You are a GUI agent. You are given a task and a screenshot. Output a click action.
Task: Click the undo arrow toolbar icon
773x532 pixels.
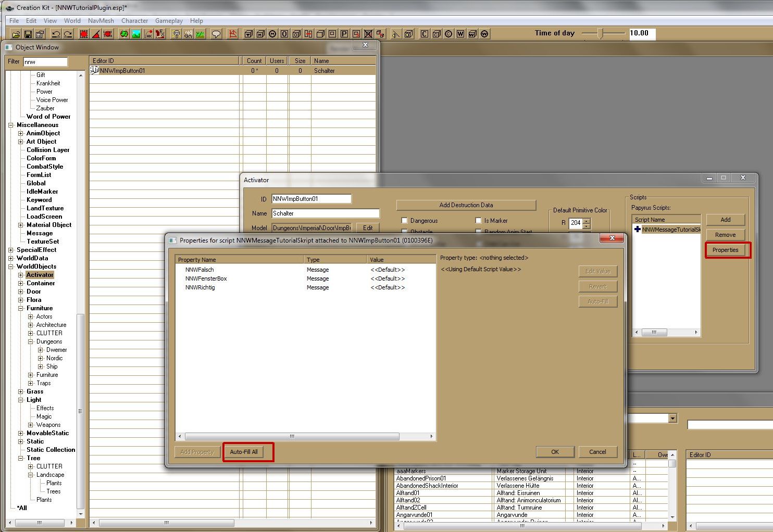click(x=56, y=34)
